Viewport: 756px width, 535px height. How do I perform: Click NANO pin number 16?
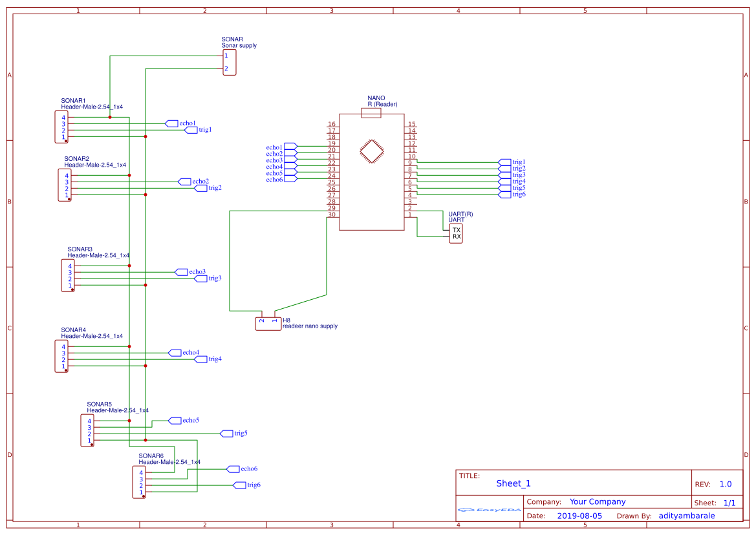(332, 124)
